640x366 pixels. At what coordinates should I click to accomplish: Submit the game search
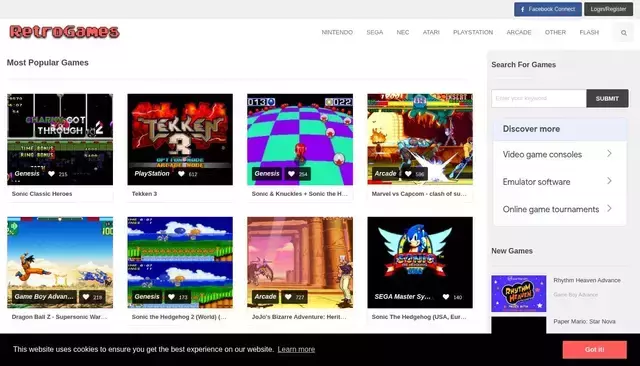tap(607, 98)
